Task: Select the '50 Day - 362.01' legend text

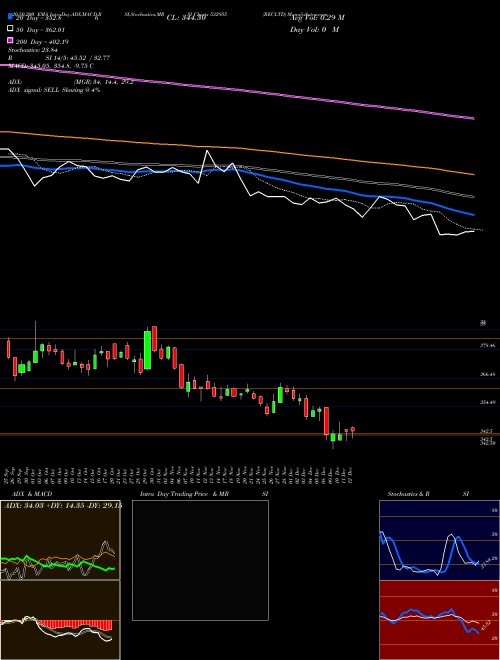Action: point(41,30)
